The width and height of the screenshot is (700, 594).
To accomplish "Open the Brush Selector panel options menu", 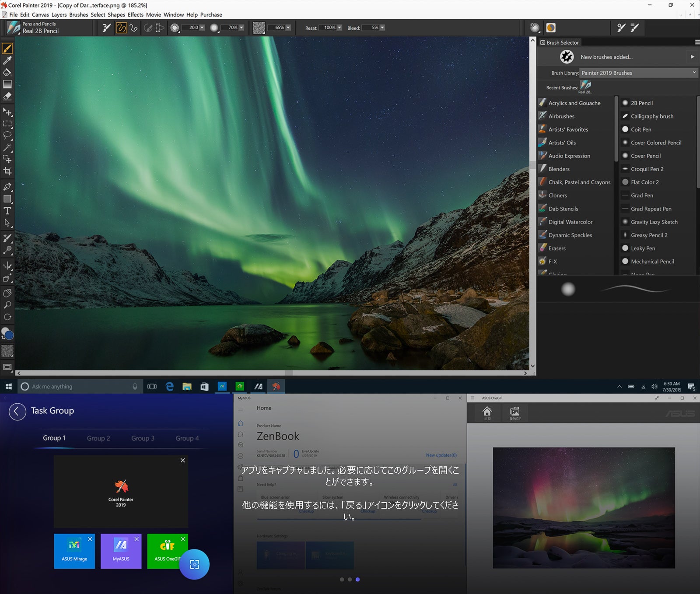I will [697, 42].
